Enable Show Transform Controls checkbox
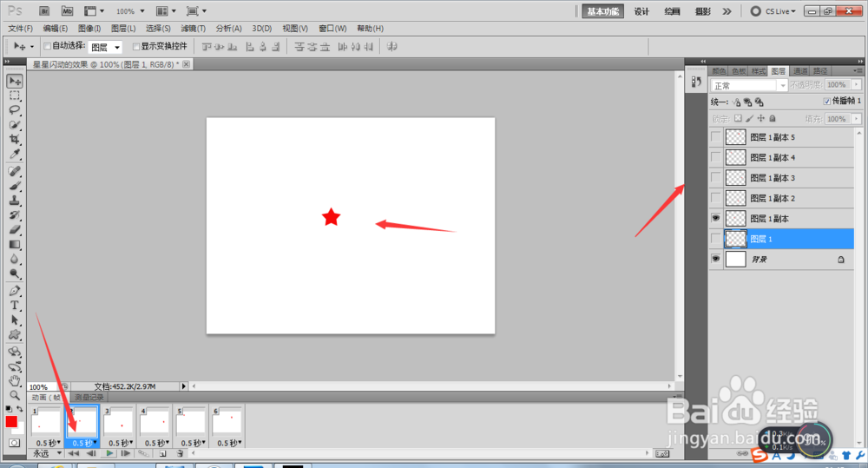This screenshot has height=468, width=868. (136, 47)
